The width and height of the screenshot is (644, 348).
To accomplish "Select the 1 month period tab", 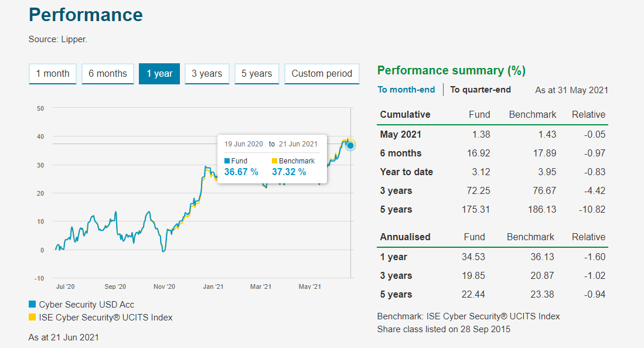I will coord(53,74).
